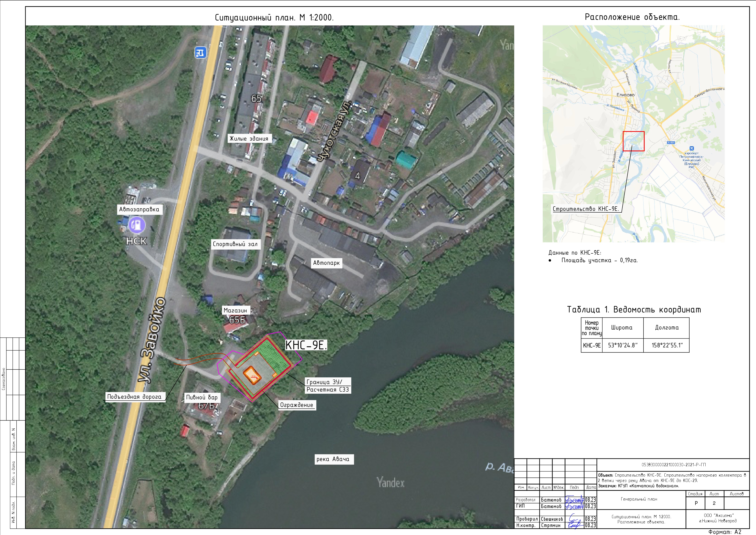Click the Пивной бар label
The height and width of the screenshot is (535, 756).
coord(202,397)
